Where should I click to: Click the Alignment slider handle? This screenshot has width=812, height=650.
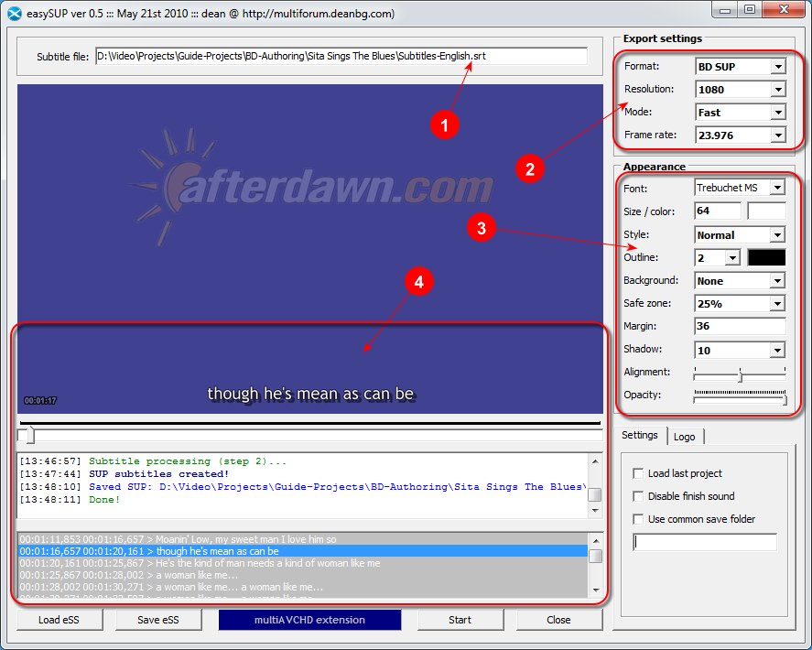[741, 375]
